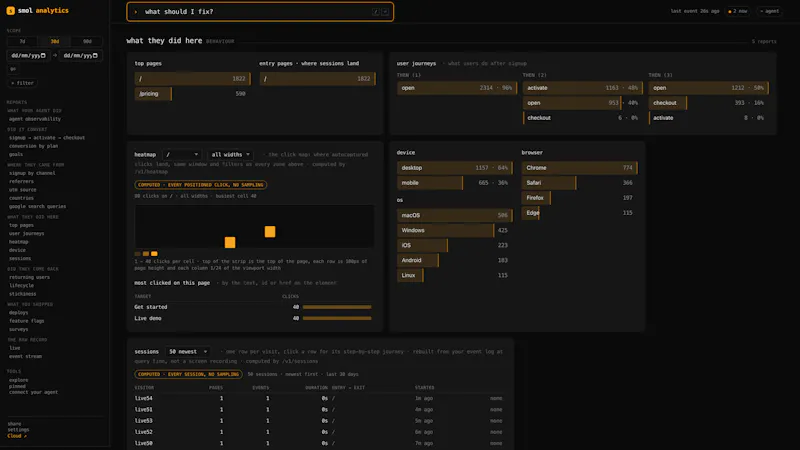Open signup by channel report

(x=32, y=173)
